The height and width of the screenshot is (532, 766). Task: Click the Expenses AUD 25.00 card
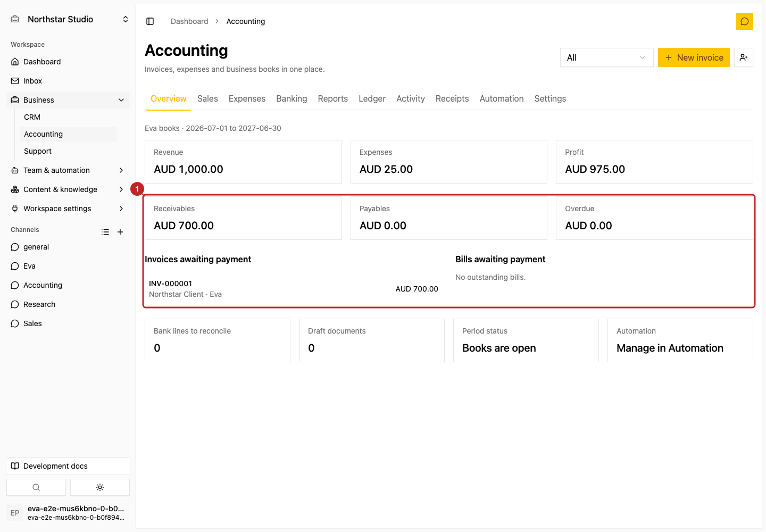click(449, 162)
